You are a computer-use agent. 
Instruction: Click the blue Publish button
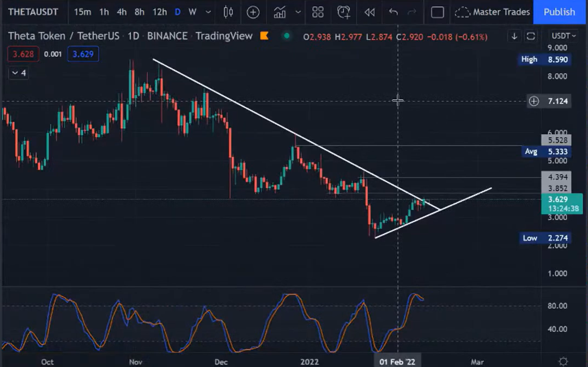[559, 12]
